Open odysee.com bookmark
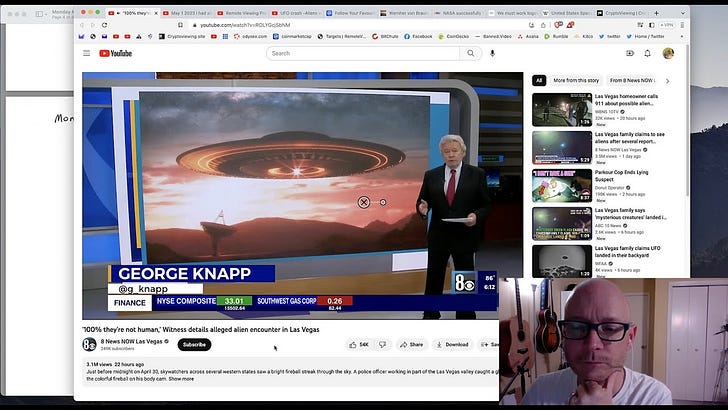 tap(251, 36)
